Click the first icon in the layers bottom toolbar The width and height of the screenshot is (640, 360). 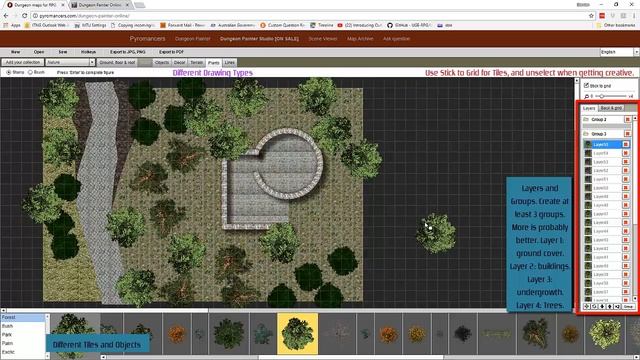(587, 307)
